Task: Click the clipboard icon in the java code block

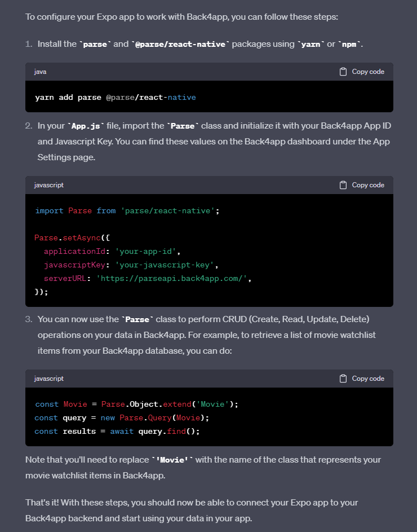Action: pos(343,72)
